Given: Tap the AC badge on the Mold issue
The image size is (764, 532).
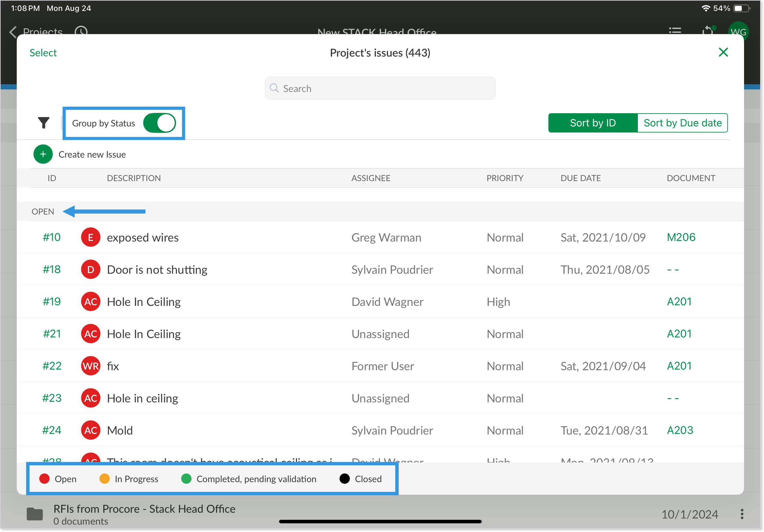Looking at the screenshot, I should (x=90, y=431).
